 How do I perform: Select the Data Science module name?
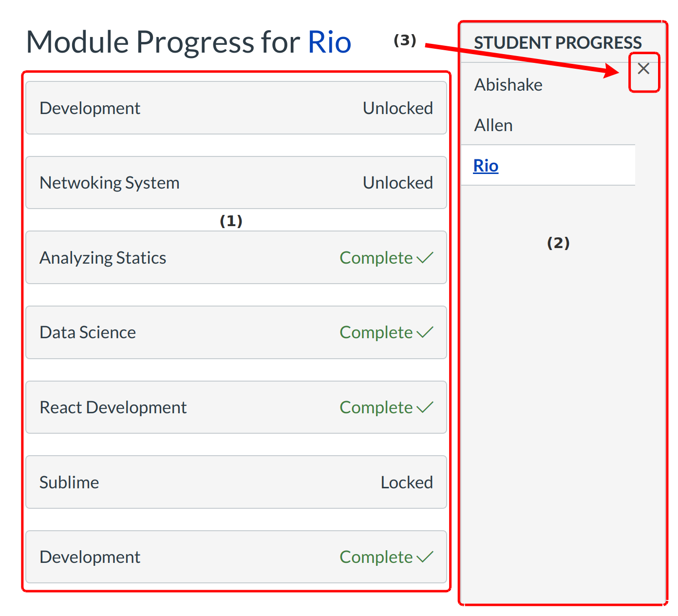[88, 332]
